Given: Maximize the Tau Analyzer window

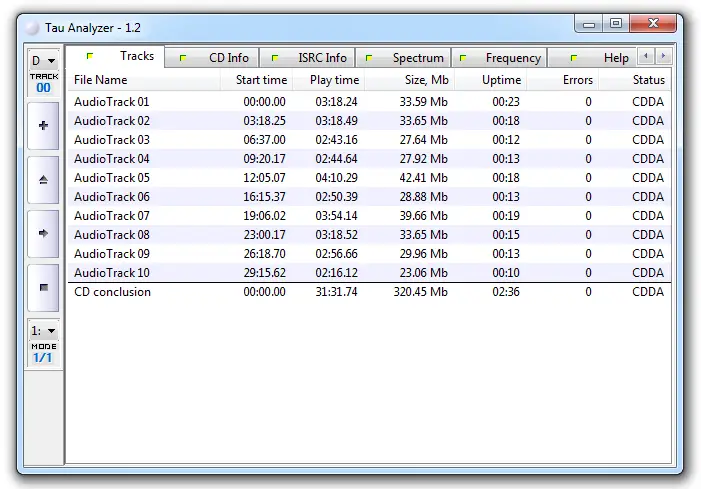Looking at the screenshot, I should [x=616, y=24].
